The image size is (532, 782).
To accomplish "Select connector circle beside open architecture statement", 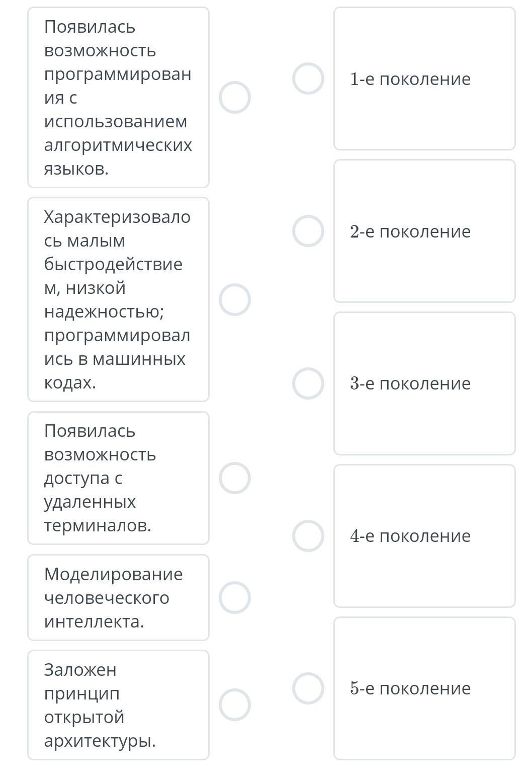I will [x=235, y=705].
